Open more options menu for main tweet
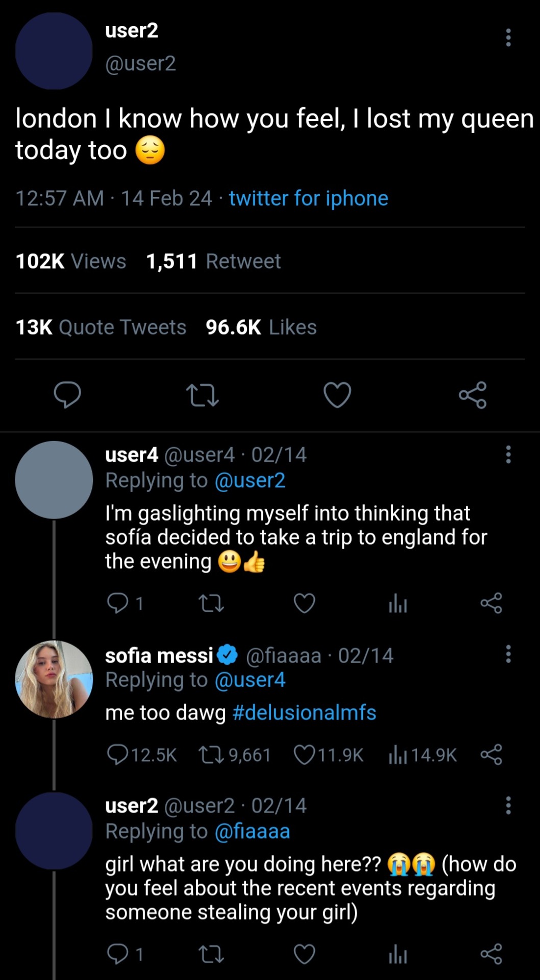Viewport: 540px width, 980px height. tap(508, 38)
